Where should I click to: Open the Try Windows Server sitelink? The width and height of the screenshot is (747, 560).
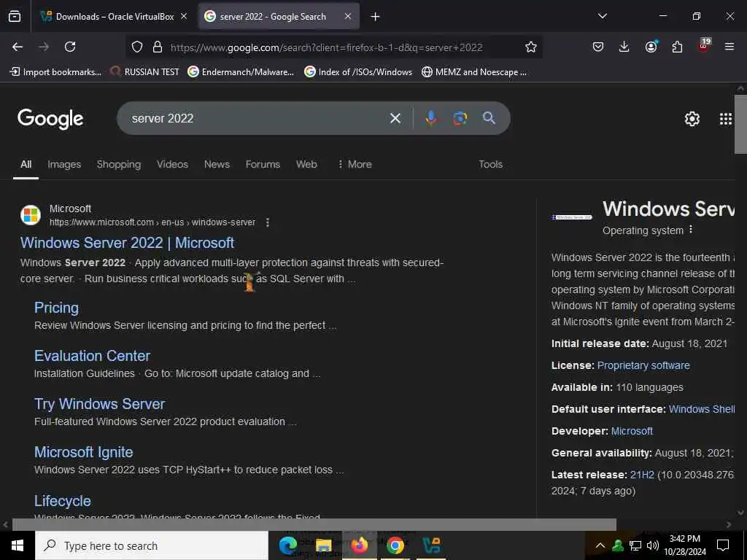[x=99, y=404]
